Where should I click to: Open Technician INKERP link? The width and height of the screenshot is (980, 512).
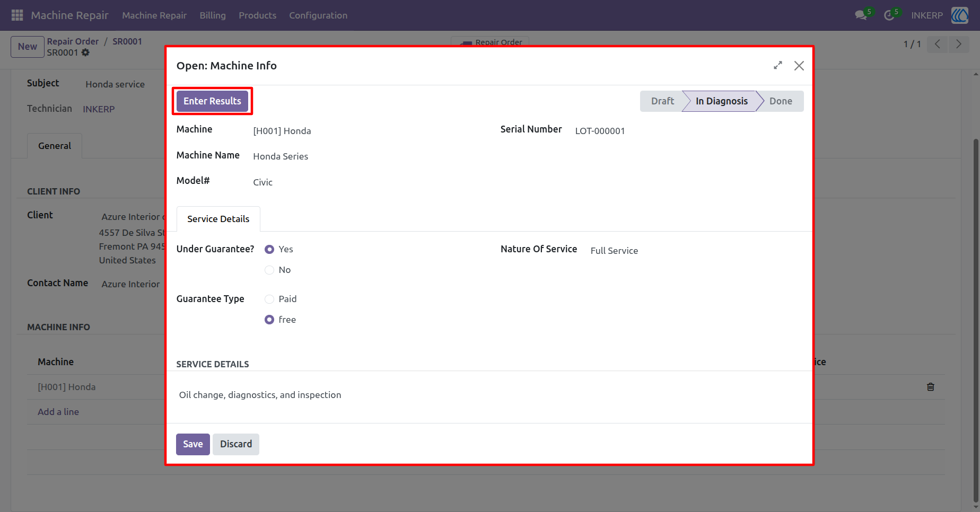click(99, 109)
